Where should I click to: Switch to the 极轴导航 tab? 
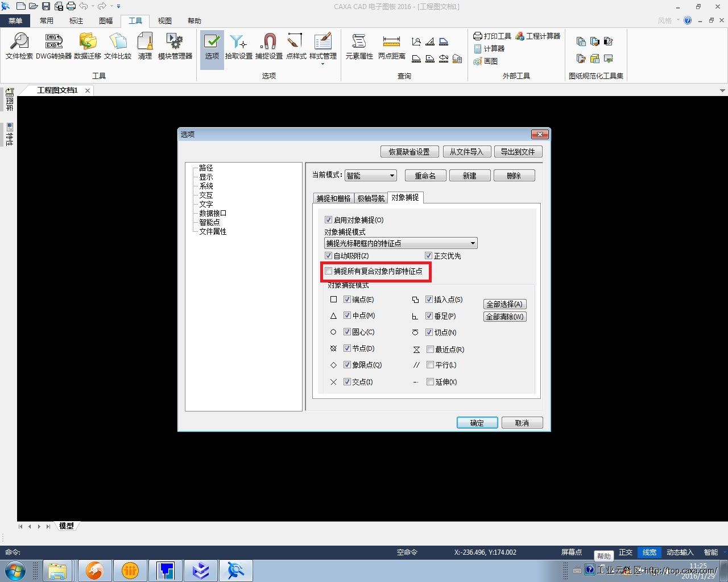[371, 198]
